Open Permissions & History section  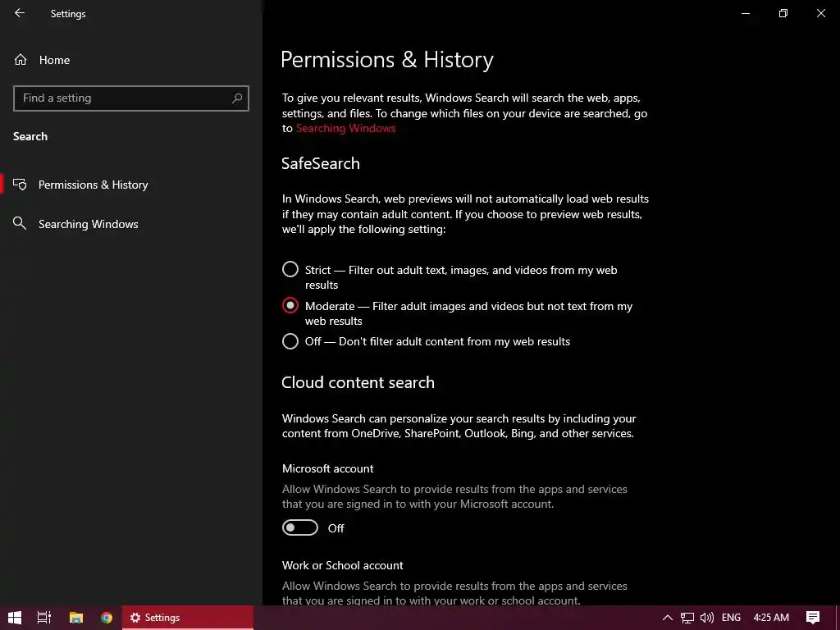tap(93, 185)
